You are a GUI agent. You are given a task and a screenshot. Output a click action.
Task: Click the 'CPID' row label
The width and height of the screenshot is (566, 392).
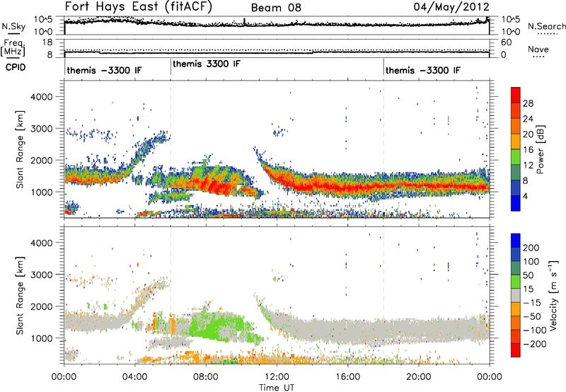16,67
